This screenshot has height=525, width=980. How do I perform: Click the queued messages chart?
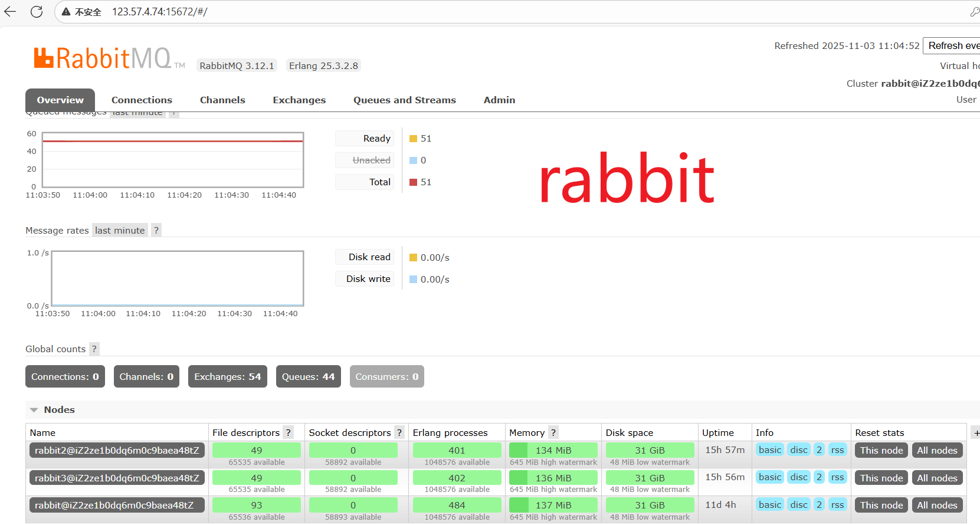tap(173, 160)
